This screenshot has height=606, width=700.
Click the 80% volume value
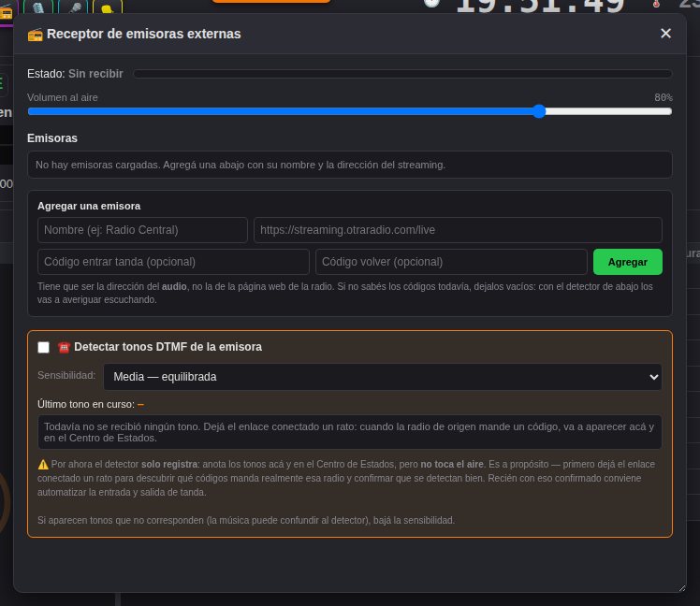(663, 97)
